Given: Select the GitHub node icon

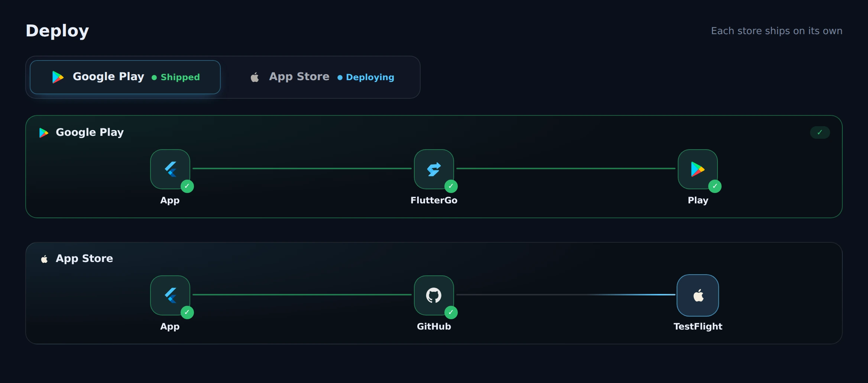Looking at the screenshot, I should tap(434, 295).
